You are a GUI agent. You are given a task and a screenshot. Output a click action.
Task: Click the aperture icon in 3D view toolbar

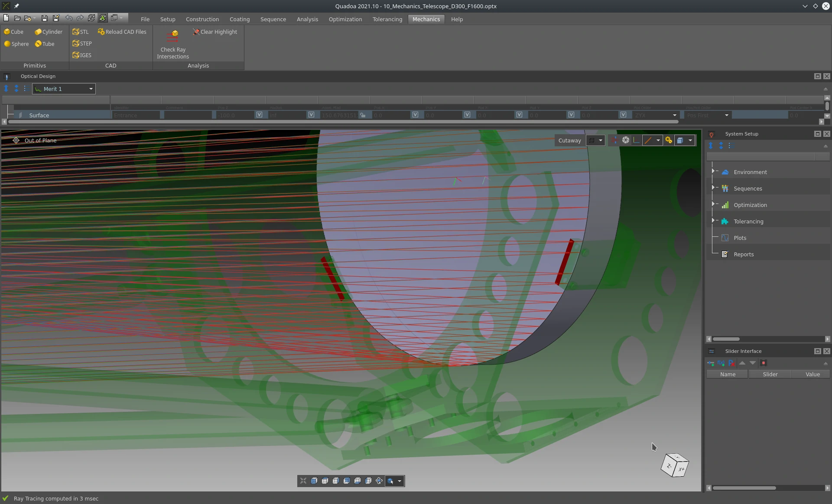coord(625,140)
